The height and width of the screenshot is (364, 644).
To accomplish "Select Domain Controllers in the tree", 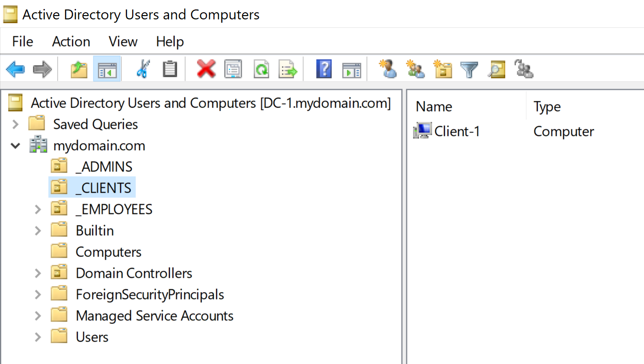I will 134,273.
